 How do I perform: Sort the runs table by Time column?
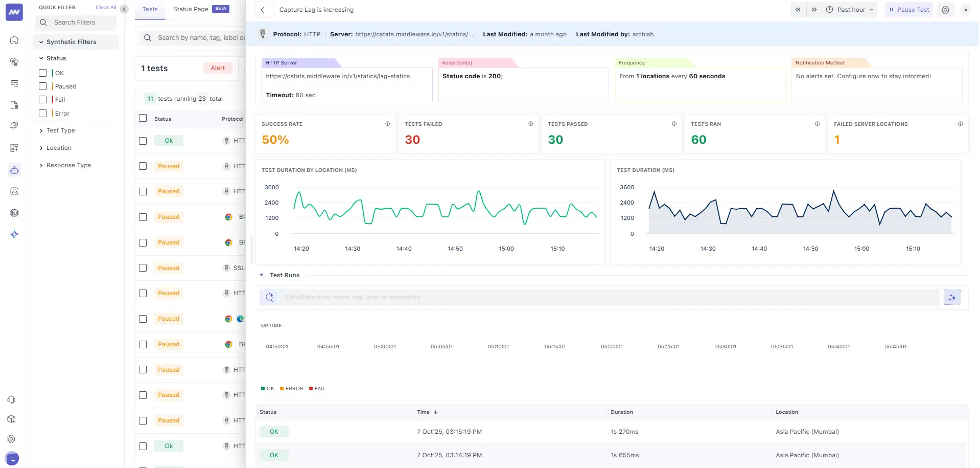(x=424, y=412)
